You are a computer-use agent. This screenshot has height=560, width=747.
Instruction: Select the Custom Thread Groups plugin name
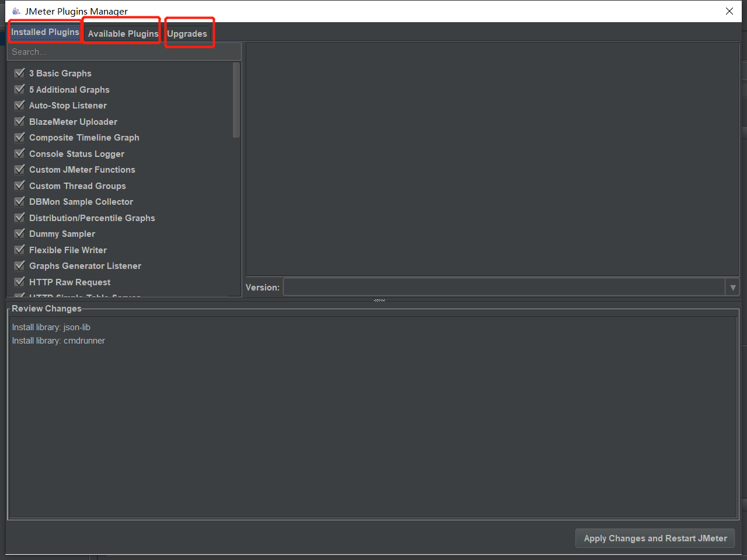pos(77,186)
